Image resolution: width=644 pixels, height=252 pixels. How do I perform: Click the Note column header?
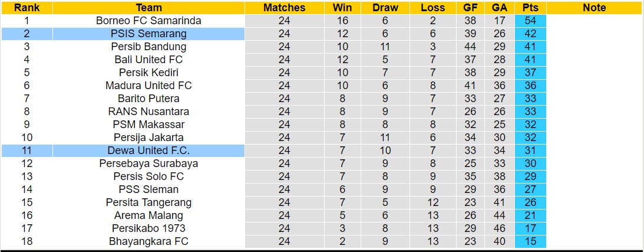[594, 8]
